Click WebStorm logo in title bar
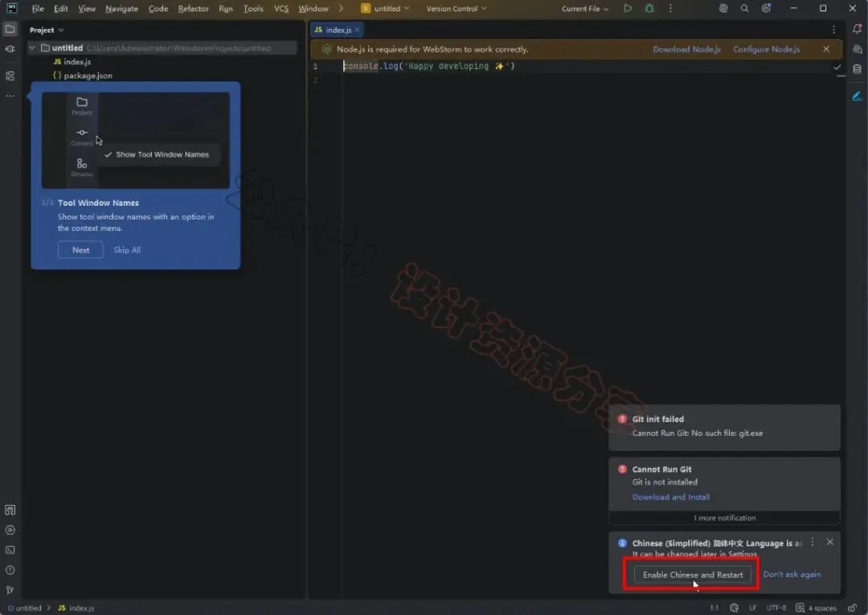This screenshot has width=868, height=615. point(11,8)
